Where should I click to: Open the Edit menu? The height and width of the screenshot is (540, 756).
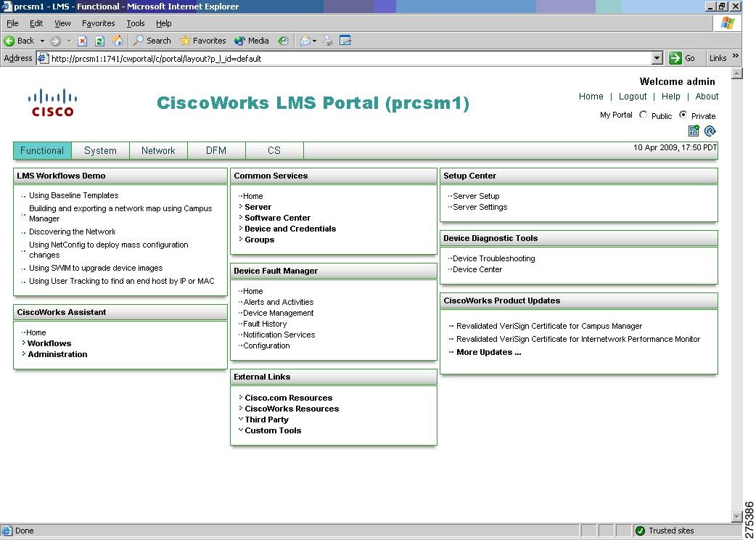[36, 23]
